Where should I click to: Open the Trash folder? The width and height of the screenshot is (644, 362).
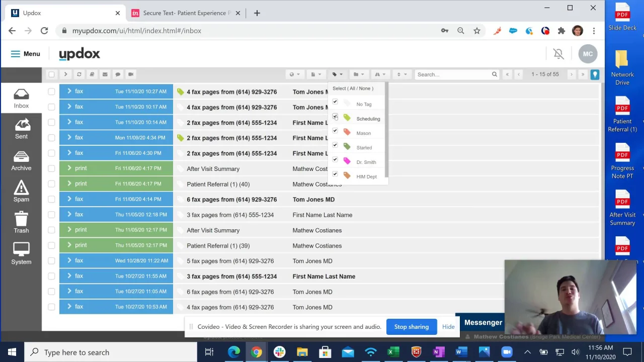pos(21,223)
